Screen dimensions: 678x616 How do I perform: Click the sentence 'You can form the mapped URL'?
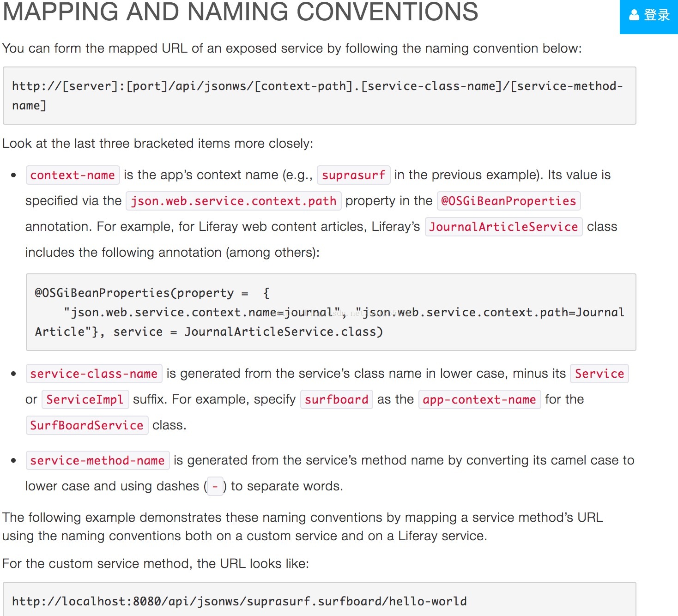(292, 48)
